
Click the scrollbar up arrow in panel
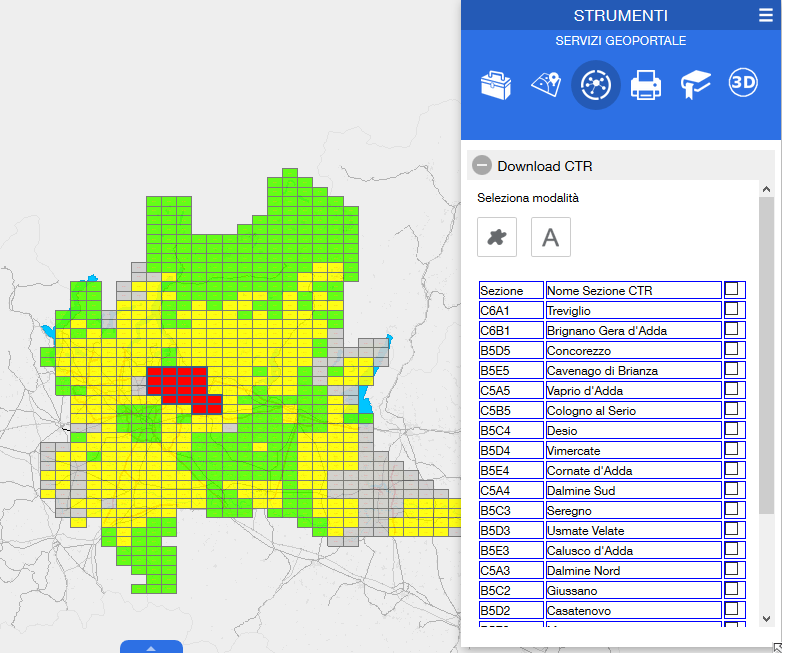[x=766, y=188]
